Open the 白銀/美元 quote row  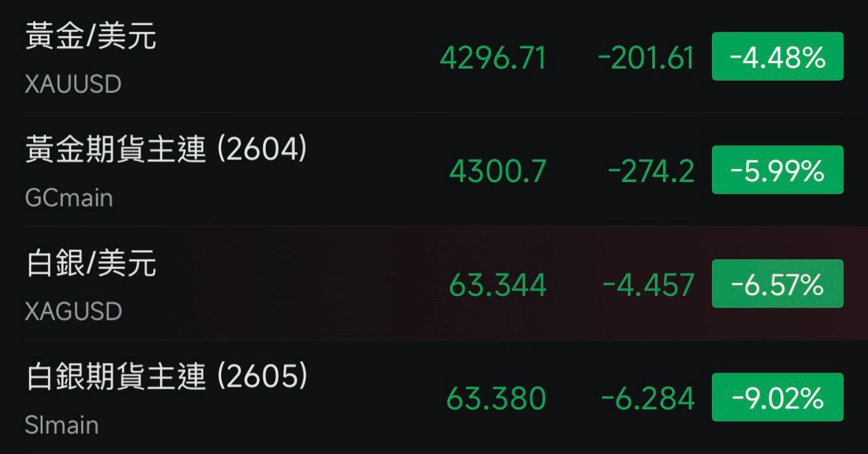(91, 263)
